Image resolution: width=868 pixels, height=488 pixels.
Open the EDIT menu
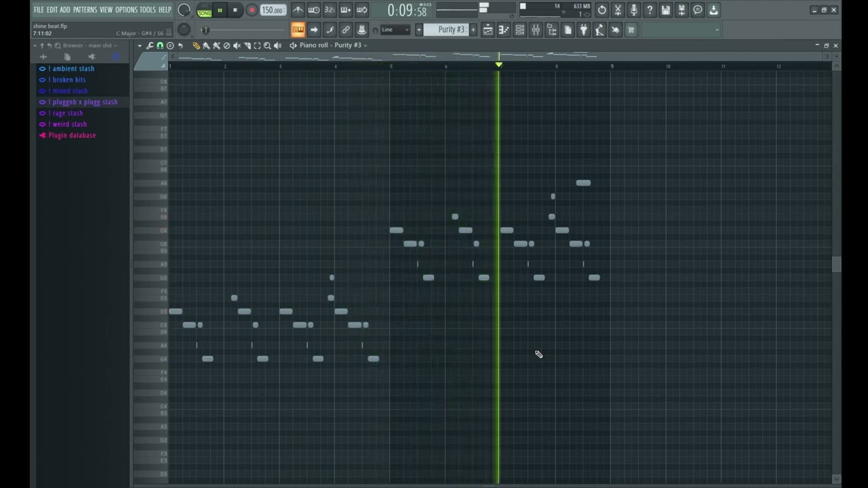coord(52,10)
